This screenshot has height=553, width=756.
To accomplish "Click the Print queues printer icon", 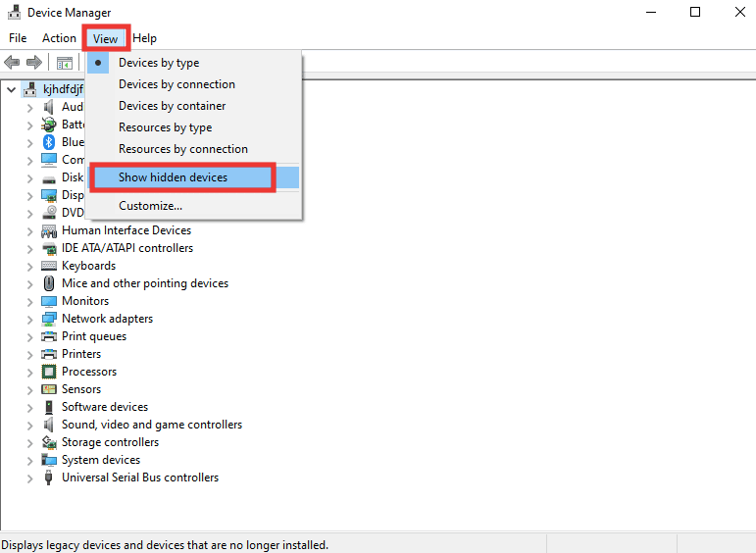I will tap(49, 336).
